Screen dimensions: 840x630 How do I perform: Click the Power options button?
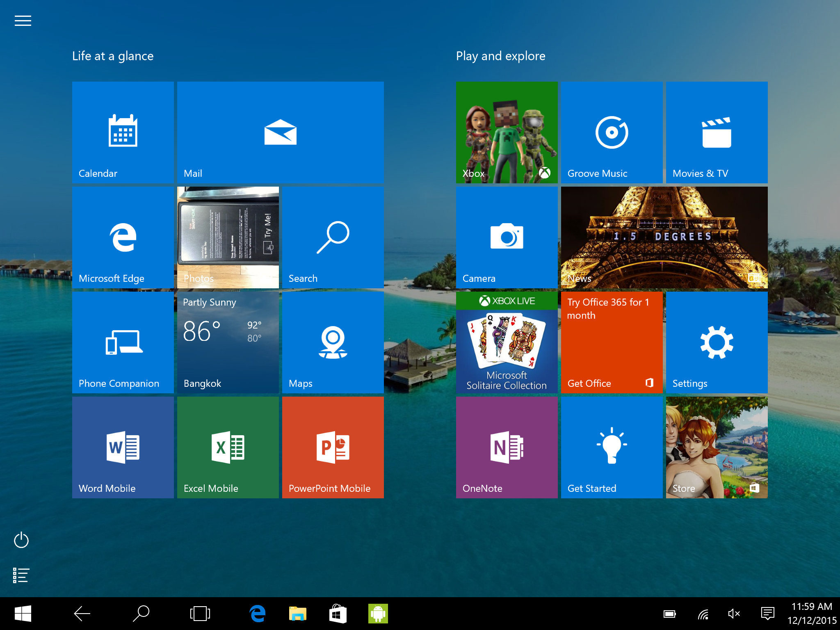pos(21,540)
